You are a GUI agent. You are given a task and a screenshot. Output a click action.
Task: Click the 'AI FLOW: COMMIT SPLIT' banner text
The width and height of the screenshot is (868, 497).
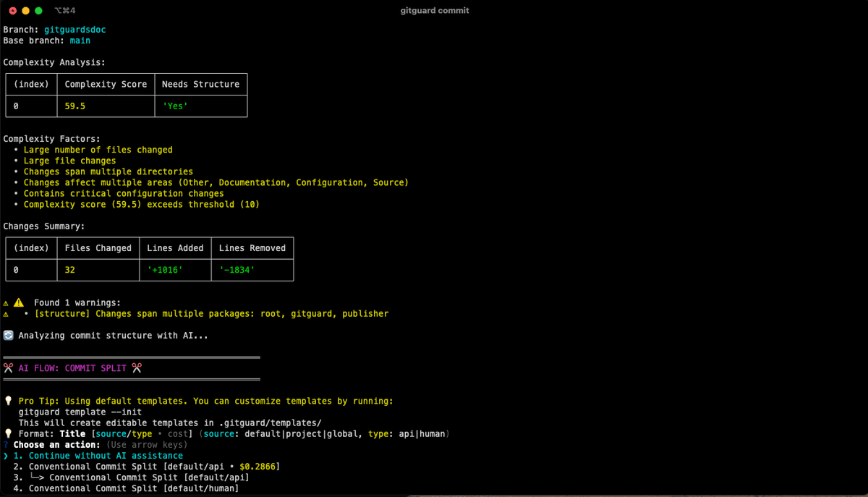72,368
